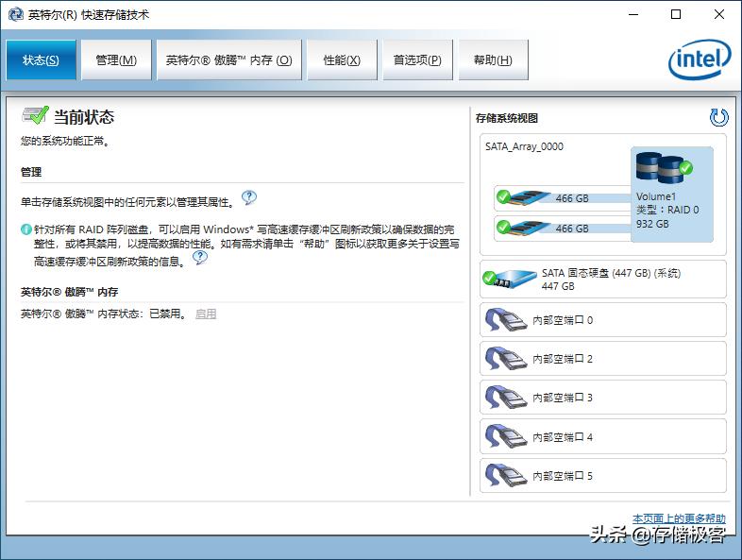Viewport: 742px width, 560px height.
Task: Click the 932 GB volume size text
Action: coord(652,224)
